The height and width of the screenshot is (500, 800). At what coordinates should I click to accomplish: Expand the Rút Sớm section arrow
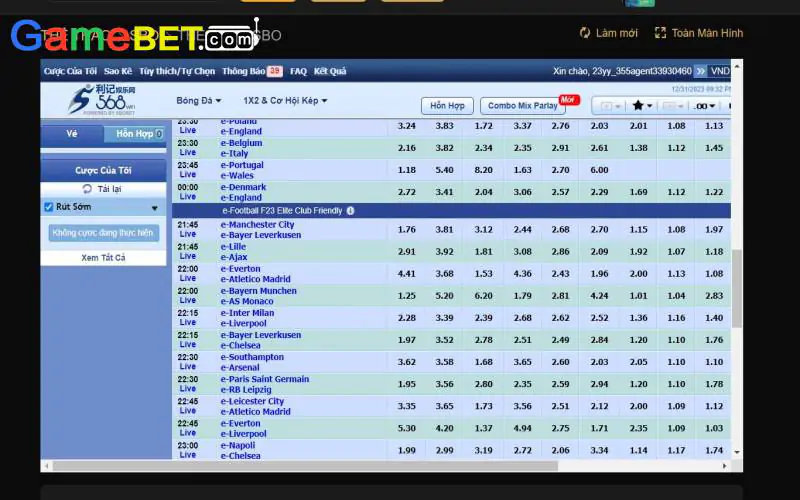154,208
